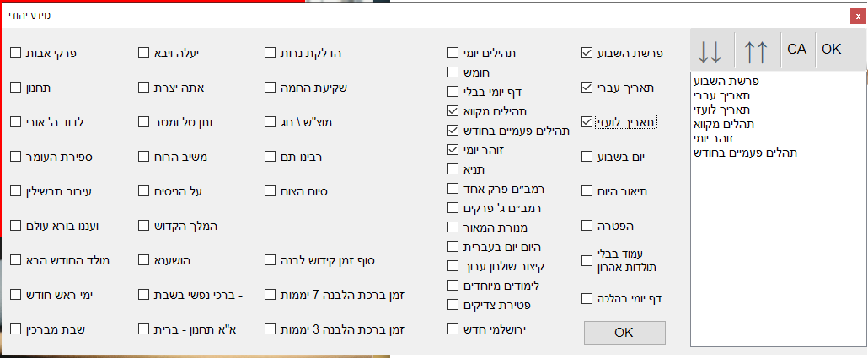Tick the שקיעת החמה checkbox

pos(271,87)
